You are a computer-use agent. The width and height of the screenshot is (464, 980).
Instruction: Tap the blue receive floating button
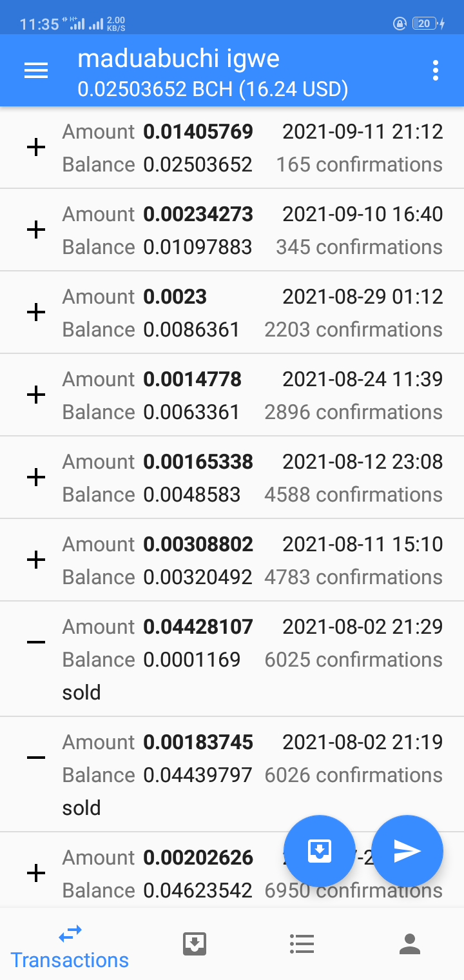click(320, 851)
